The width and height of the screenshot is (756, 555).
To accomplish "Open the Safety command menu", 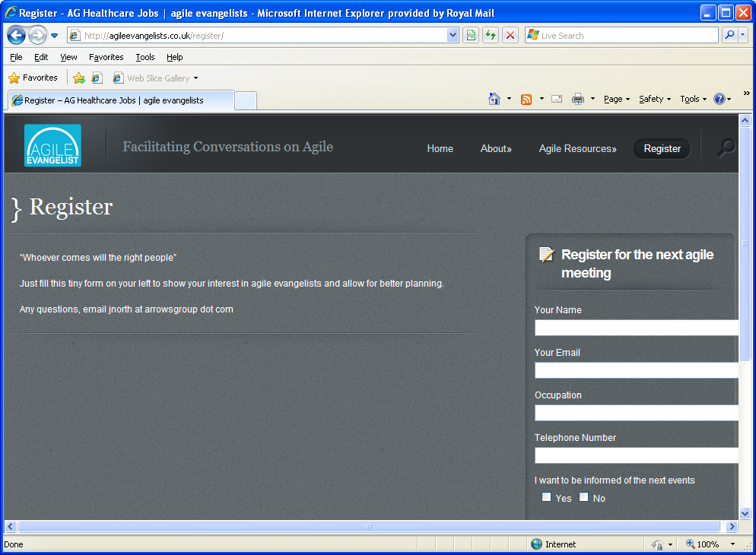I will (x=655, y=99).
